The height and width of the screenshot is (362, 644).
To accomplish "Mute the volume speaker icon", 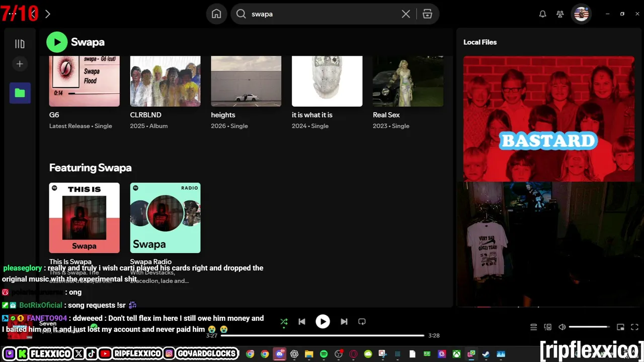I will click(x=562, y=327).
